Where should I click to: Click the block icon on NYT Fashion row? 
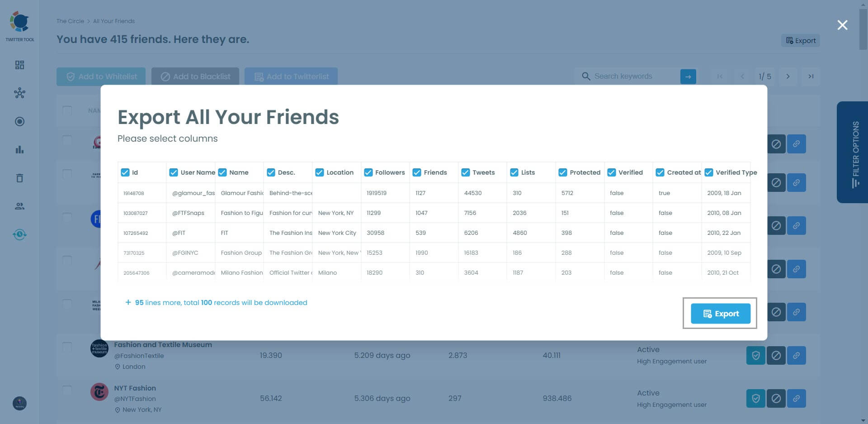(x=776, y=399)
